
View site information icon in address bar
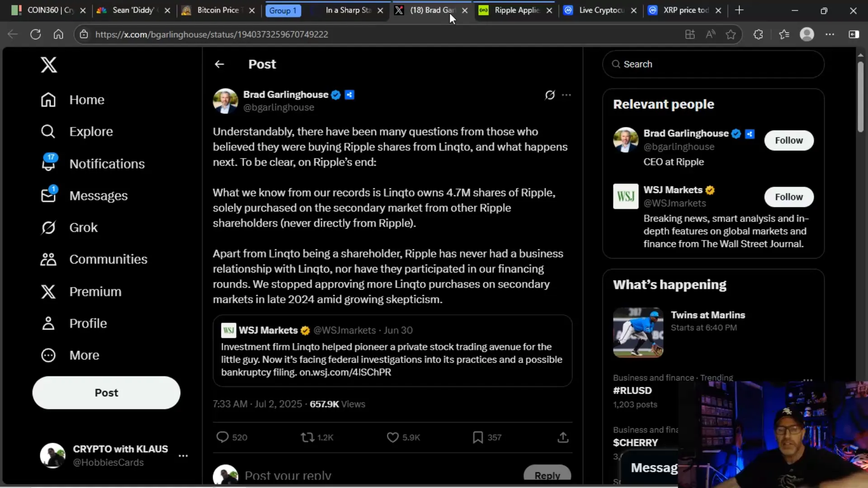click(83, 34)
